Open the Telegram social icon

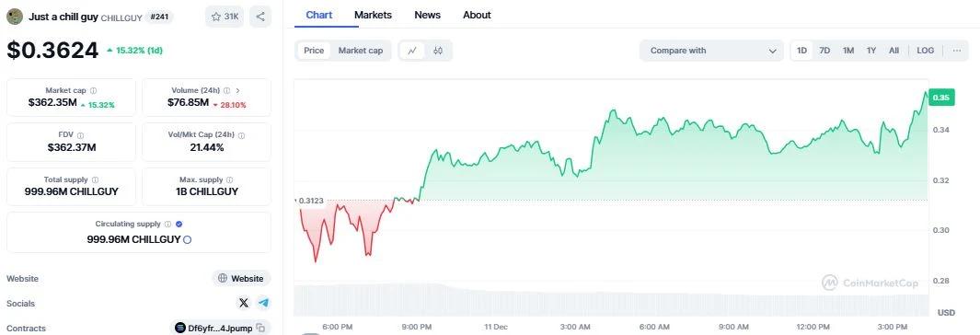coord(264,303)
